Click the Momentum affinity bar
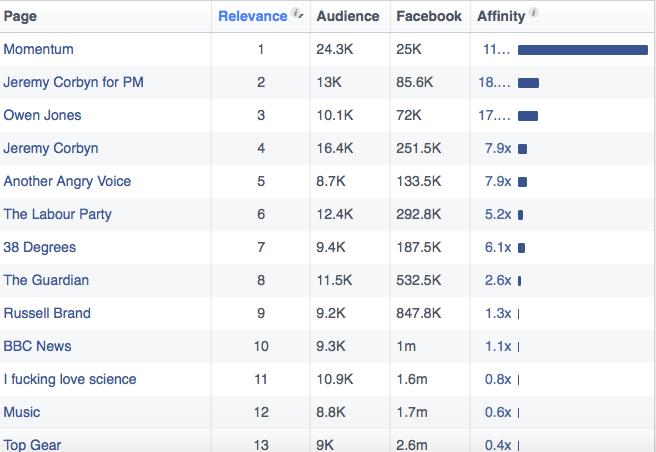Image resolution: width=656 pixels, height=452 pixels. point(583,50)
